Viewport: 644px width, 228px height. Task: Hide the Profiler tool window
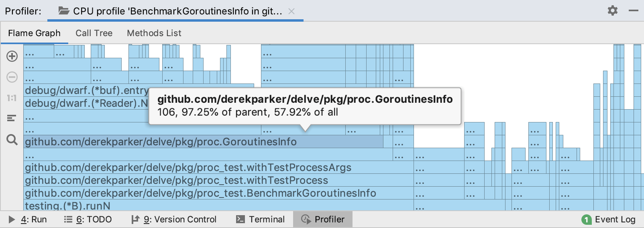coord(634,10)
